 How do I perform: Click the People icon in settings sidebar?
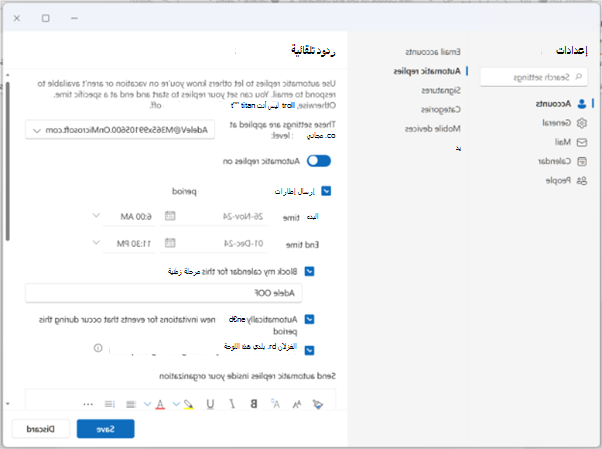(582, 181)
